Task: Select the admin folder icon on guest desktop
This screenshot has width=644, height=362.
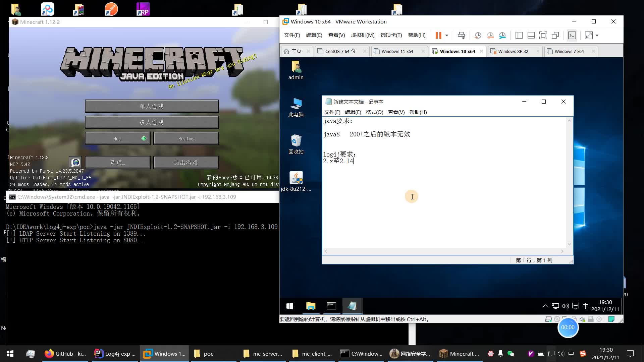Action: tap(296, 70)
